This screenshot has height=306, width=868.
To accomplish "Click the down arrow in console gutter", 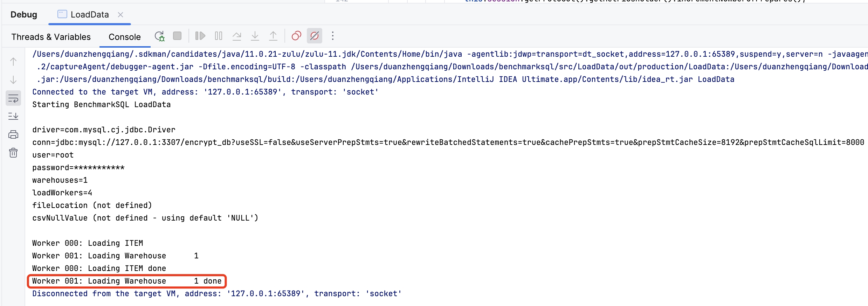I will [13, 80].
